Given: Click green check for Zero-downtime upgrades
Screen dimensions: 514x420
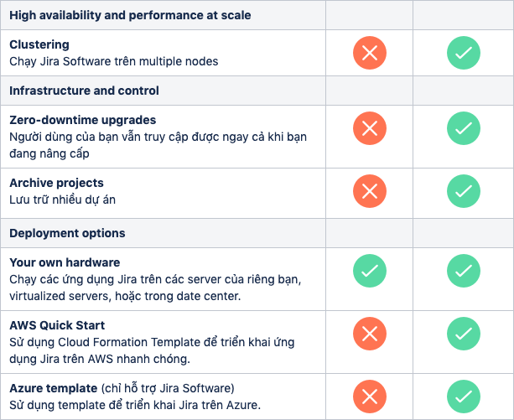Looking at the screenshot, I should pyautogui.click(x=464, y=128).
